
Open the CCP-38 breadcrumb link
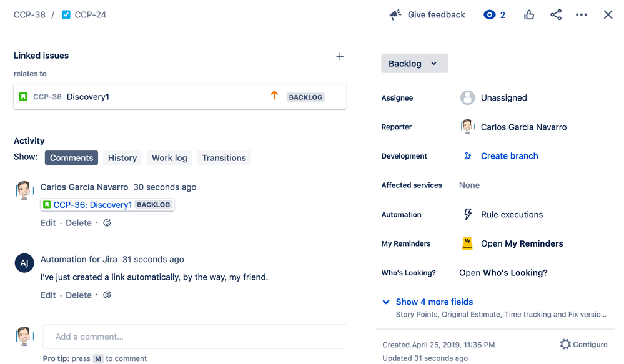(29, 15)
